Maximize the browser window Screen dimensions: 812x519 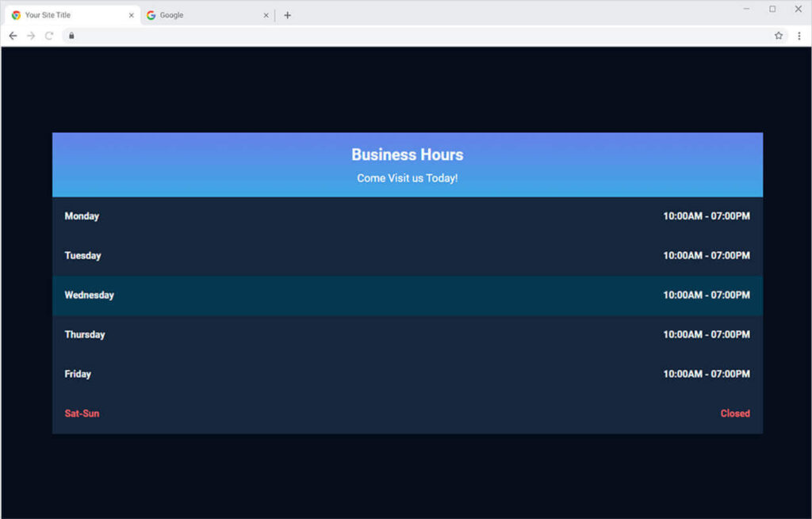tap(772, 10)
